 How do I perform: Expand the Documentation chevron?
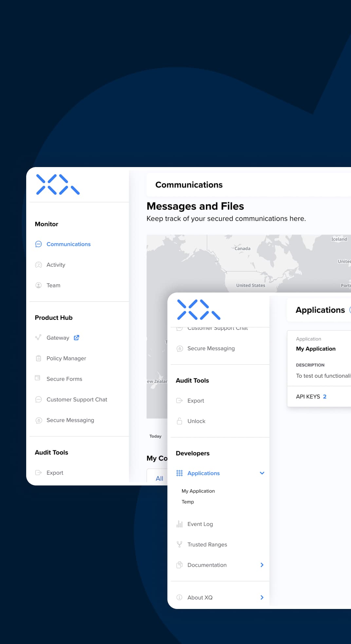click(262, 565)
